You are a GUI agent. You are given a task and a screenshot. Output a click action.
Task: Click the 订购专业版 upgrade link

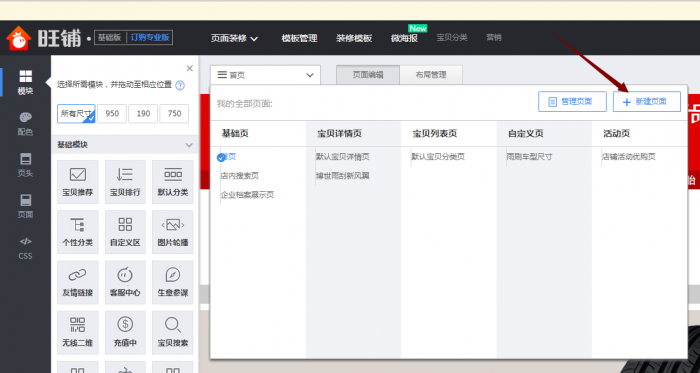(150, 38)
